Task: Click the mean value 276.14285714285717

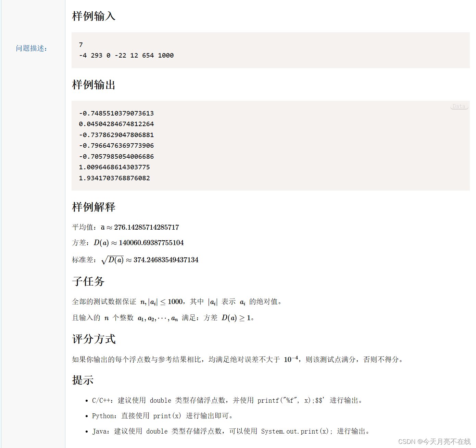Action: coord(147,227)
